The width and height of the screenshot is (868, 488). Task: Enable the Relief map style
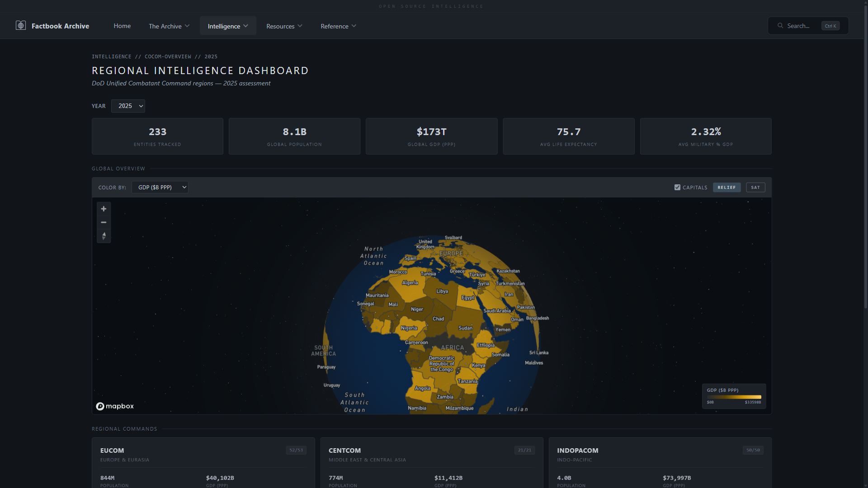[x=726, y=188]
